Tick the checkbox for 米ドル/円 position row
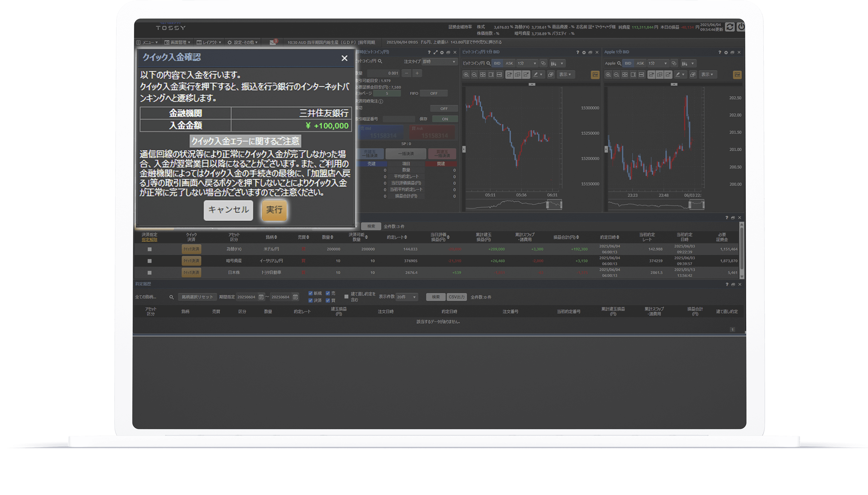The image size is (868, 495). click(150, 249)
